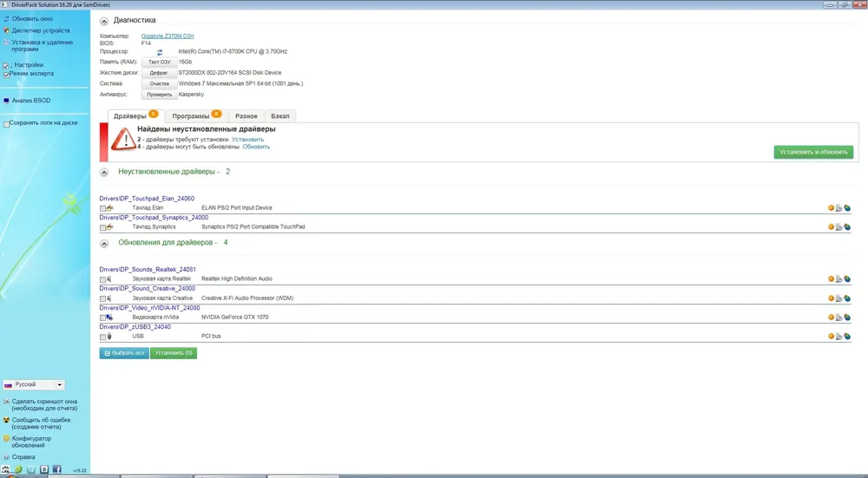The height and width of the screenshot is (478, 868).
Task: Click the document icon in Realtek High Definition Audio row
Action: pos(838,278)
